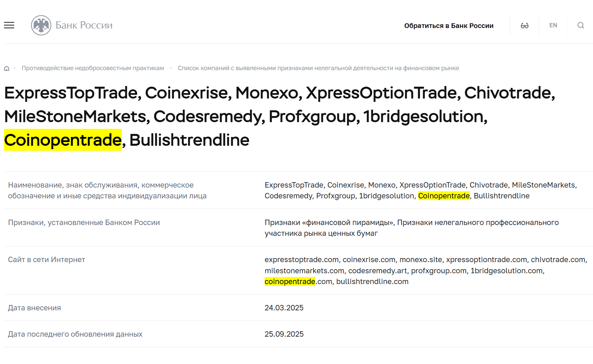Screen dimensions: 593x364
Task: Click "Признаки, установленные Банком России" label
Action: click(84, 222)
